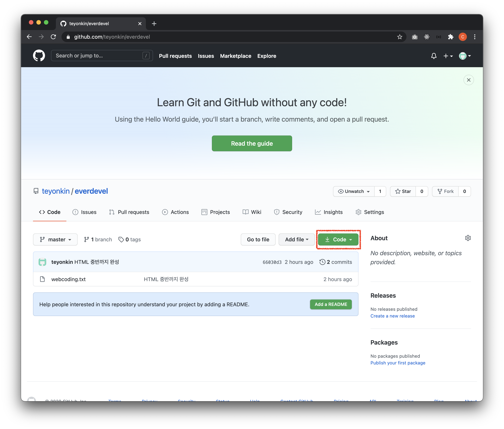This screenshot has width=504, height=429.
Task: Open notifications bell
Action: point(433,56)
